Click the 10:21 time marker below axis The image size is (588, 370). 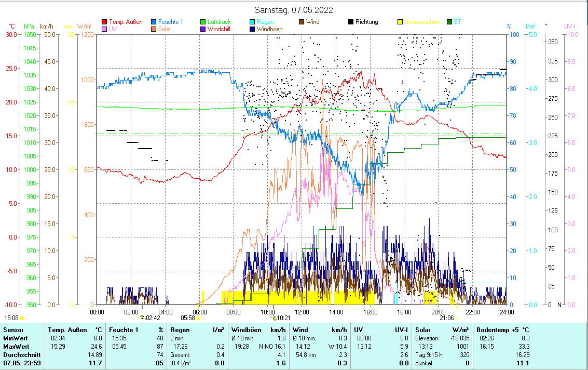(x=283, y=318)
